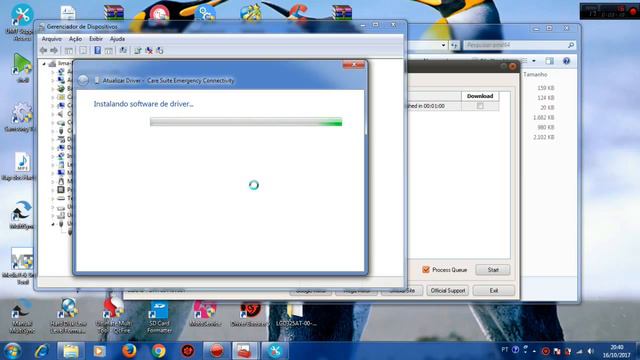Click the help icon in the Explorer window
The height and width of the screenshot is (360, 640).
(567, 61)
